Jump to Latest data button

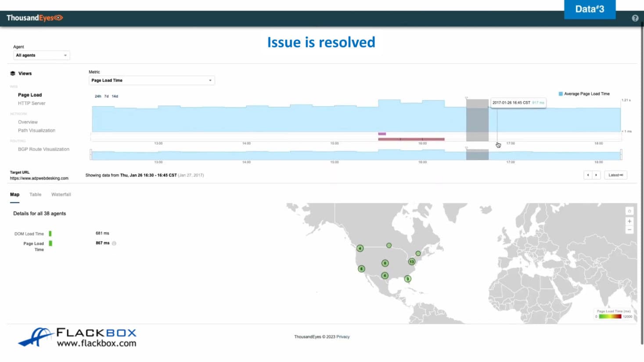click(615, 175)
